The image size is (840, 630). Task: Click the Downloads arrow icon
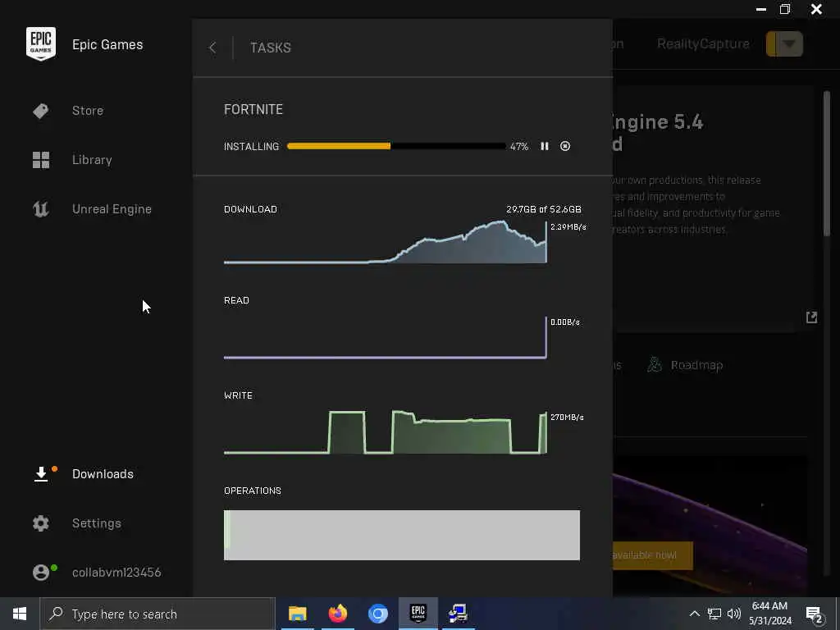point(41,474)
